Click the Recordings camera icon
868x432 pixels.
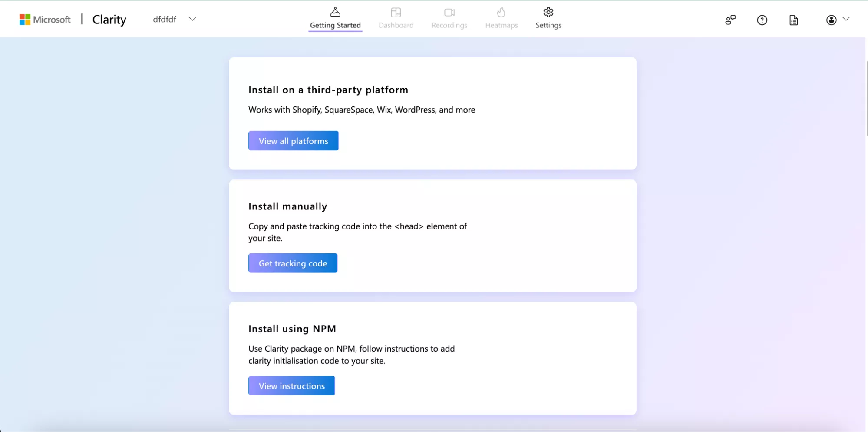click(449, 12)
